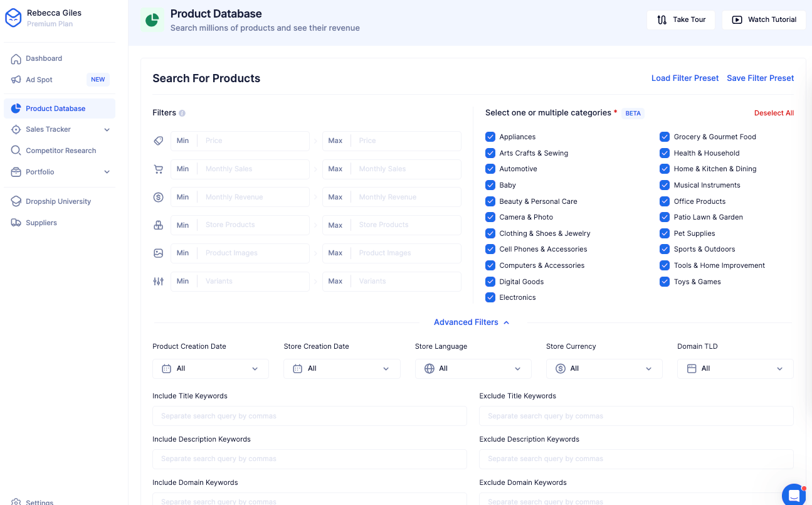Click the filters info icon

[x=182, y=114]
